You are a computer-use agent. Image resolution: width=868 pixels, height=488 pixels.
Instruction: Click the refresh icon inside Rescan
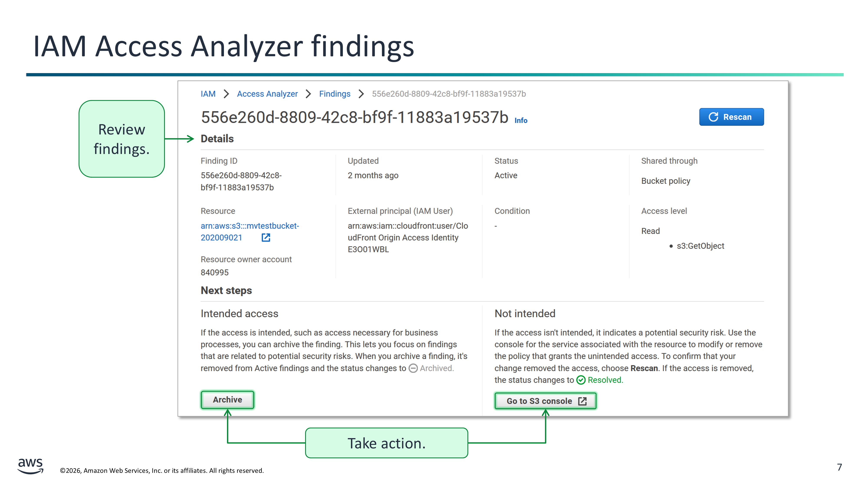tap(713, 117)
